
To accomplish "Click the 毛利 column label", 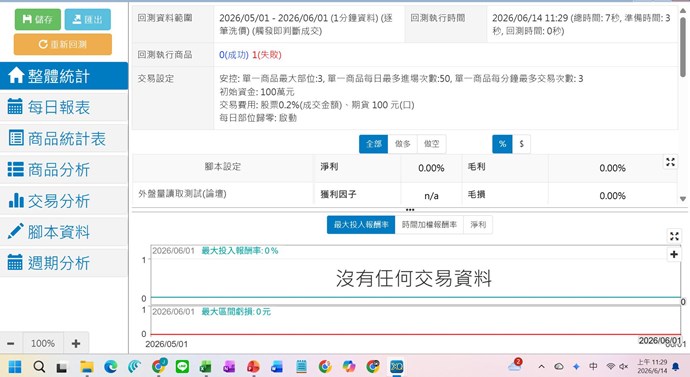I will pyautogui.click(x=477, y=167).
